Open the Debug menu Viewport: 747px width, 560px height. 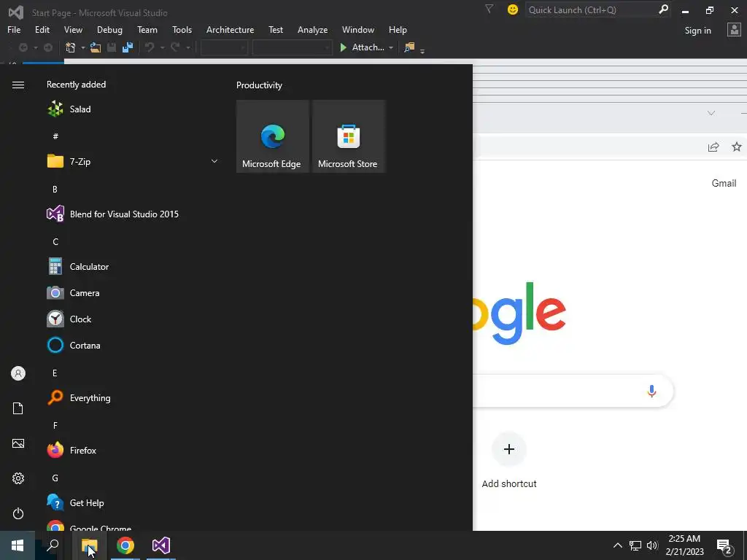pyautogui.click(x=109, y=29)
